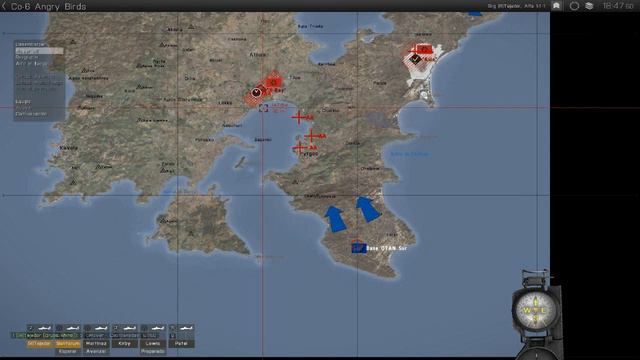This screenshot has height=360, width=640.
Task: Select unit Martinez in the squad bar
Action: (x=96, y=344)
